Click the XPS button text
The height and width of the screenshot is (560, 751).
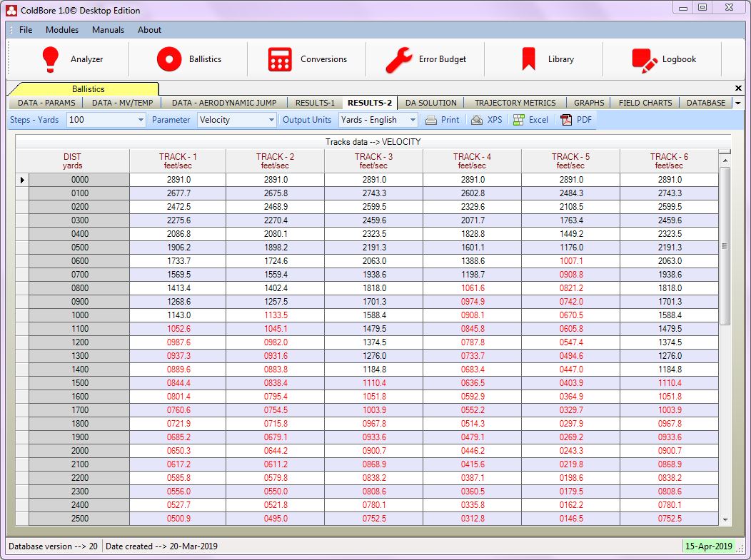[495, 120]
